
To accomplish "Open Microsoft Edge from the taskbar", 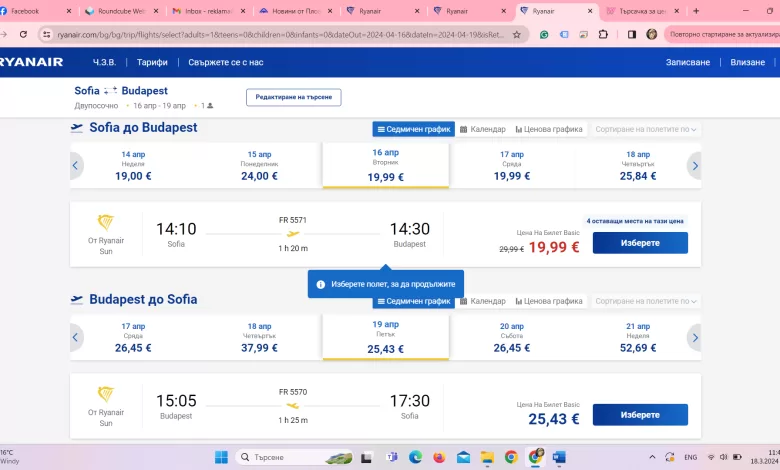I will [x=415, y=457].
